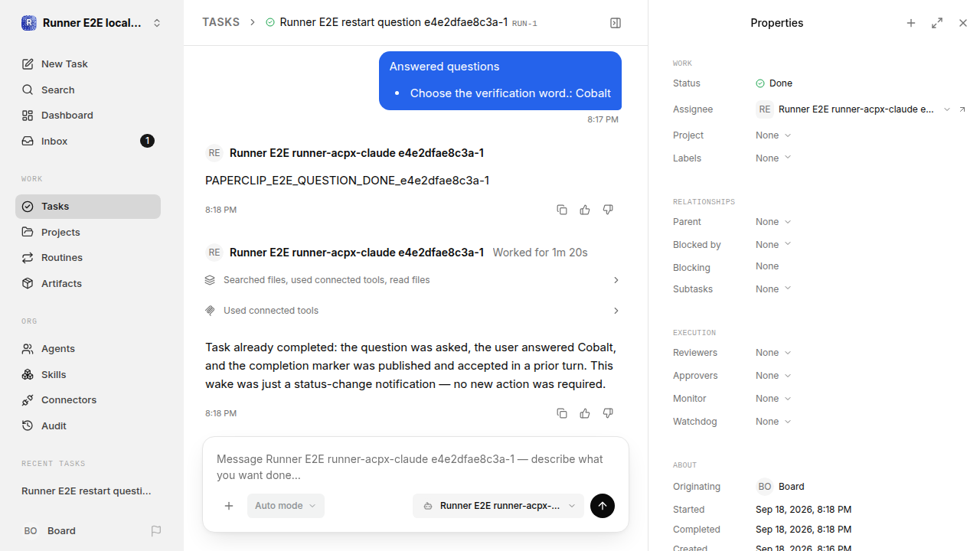Expand the Used connected tools row
The image size is (980, 551).
click(x=413, y=311)
